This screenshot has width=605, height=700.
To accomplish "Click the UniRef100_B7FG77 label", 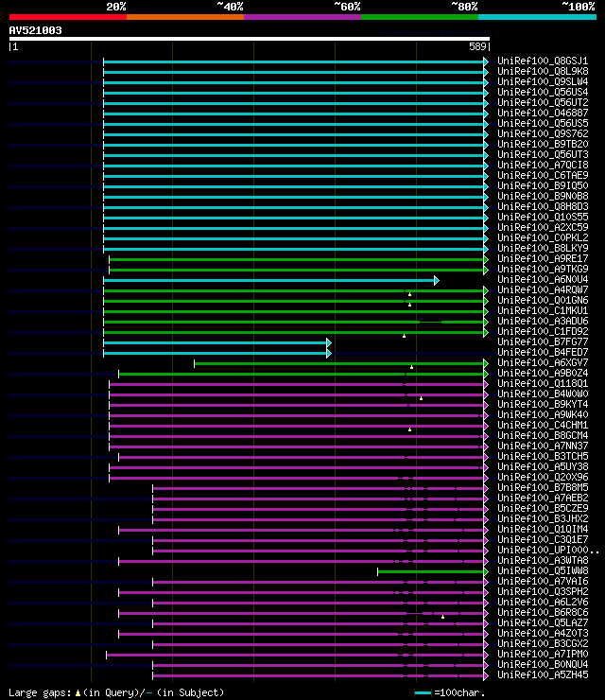I will (x=543, y=342).
